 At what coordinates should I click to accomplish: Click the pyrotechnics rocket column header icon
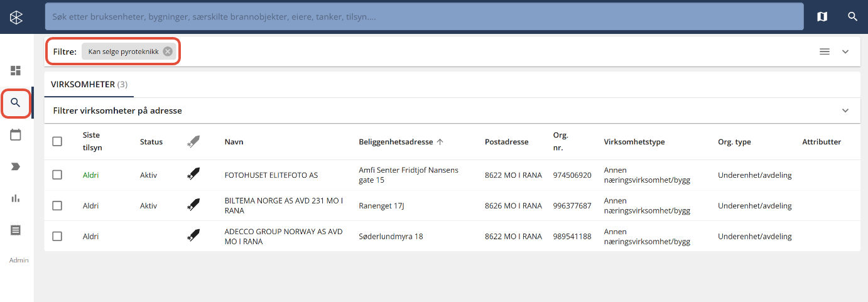[x=193, y=142]
